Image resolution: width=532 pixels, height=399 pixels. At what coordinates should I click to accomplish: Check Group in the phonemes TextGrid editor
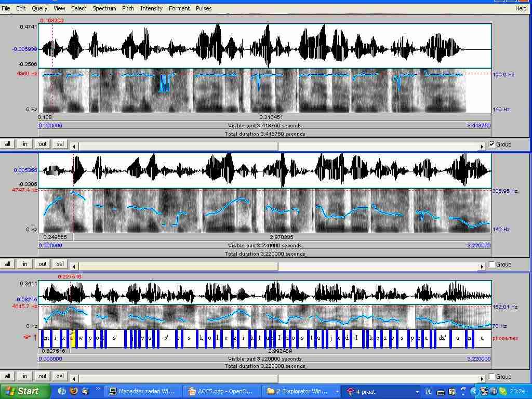(491, 377)
